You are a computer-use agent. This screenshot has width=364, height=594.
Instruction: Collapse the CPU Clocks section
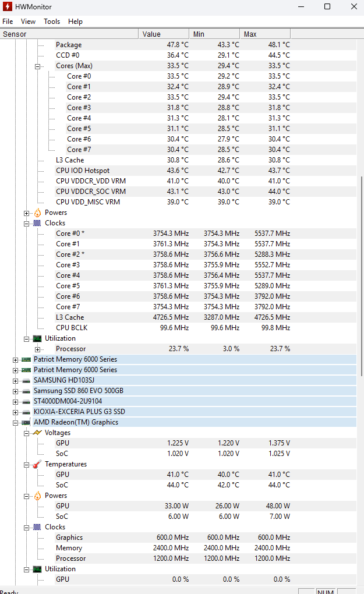click(27, 224)
